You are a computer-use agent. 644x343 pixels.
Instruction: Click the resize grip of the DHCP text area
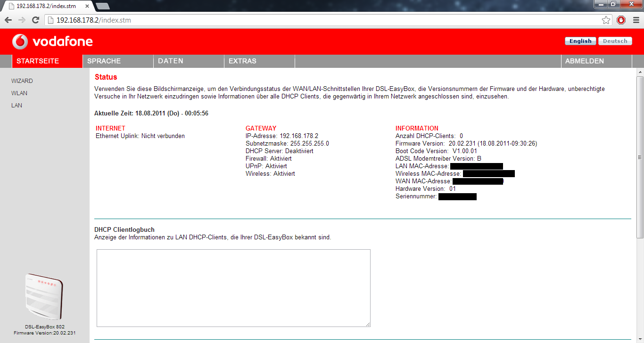point(367,324)
